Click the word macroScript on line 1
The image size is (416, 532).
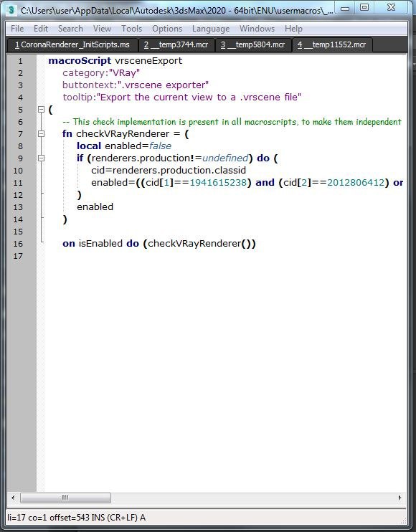(80, 61)
